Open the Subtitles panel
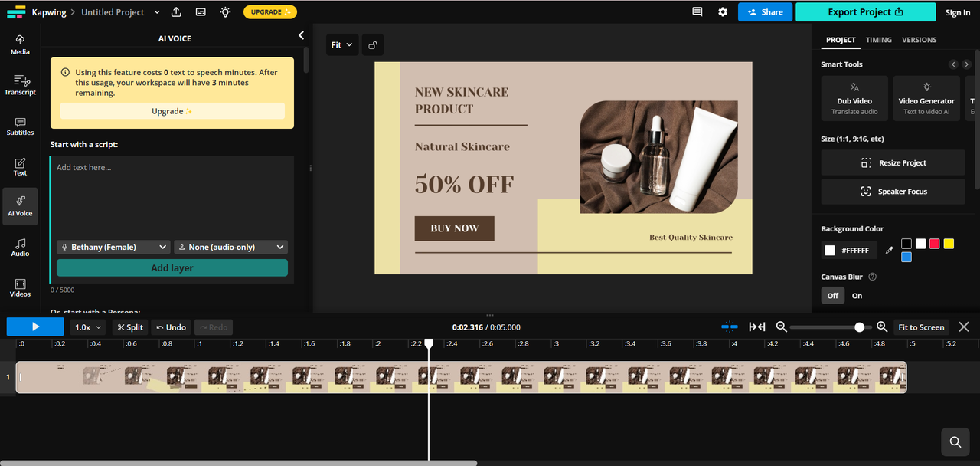This screenshot has width=980, height=466. pyautogui.click(x=20, y=126)
